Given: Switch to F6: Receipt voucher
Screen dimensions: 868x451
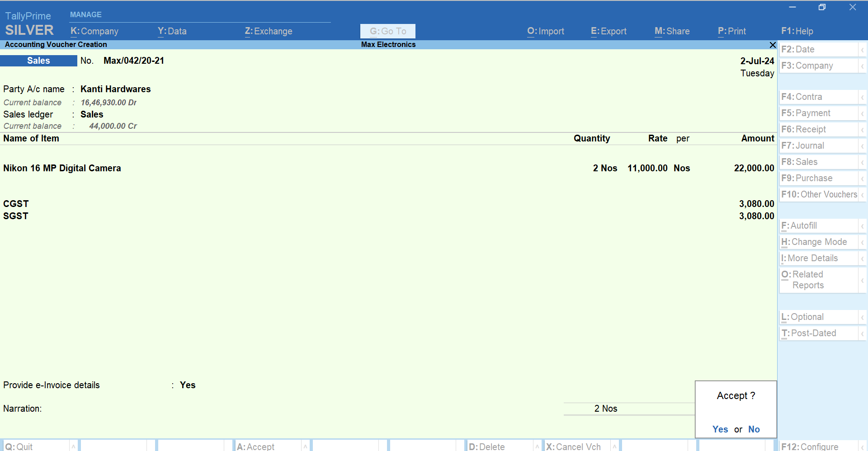Looking at the screenshot, I should [819, 130].
